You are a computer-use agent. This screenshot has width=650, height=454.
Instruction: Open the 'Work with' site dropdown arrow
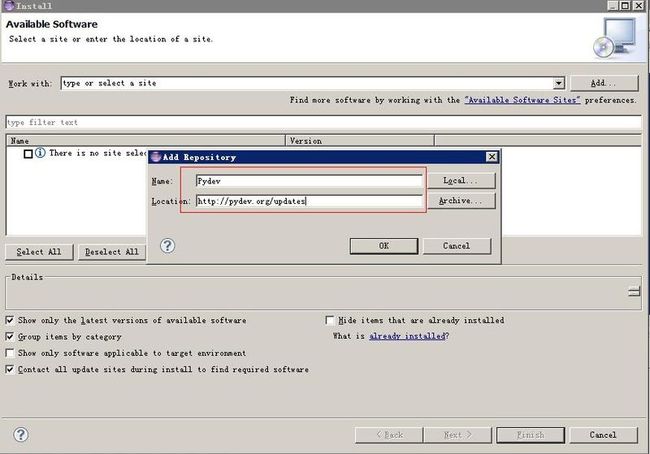(x=558, y=83)
